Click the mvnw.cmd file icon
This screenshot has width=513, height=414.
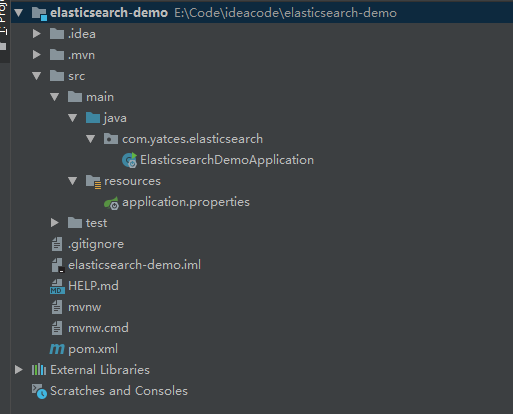coord(57,328)
